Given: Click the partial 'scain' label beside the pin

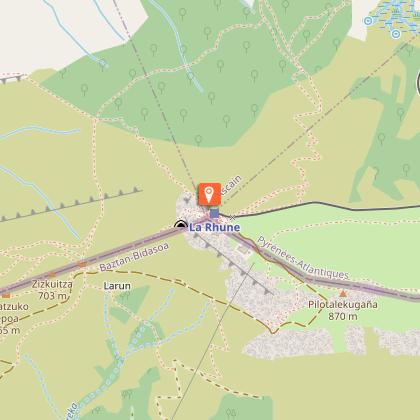Looking at the screenshot, I should (231, 185).
